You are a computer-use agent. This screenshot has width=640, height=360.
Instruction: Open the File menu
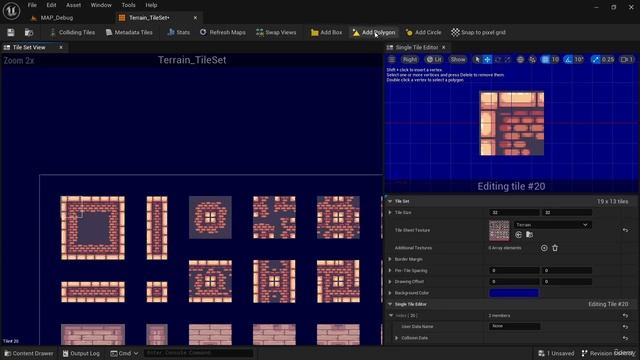pos(32,5)
